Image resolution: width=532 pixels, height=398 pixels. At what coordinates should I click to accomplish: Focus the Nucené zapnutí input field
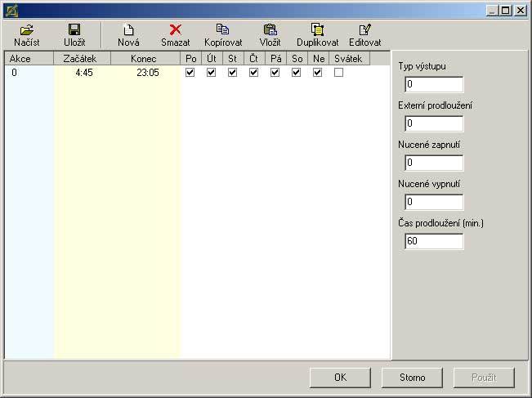pyautogui.click(x=434, y=163)
